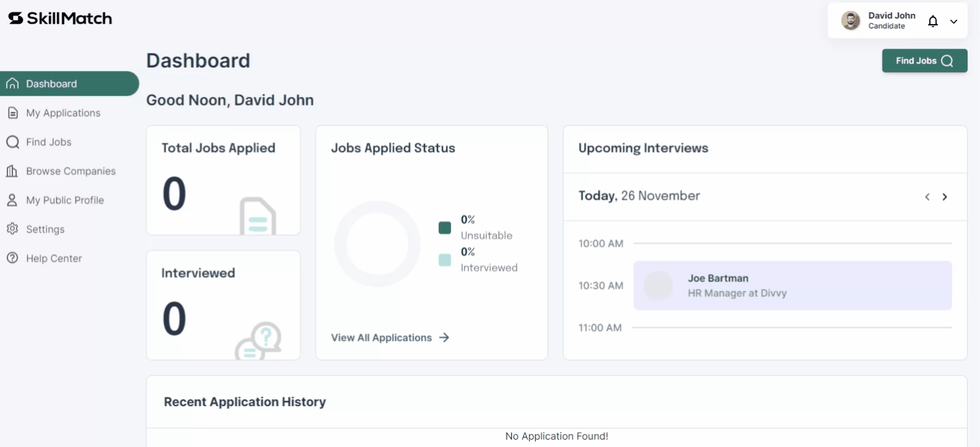
Task: Click the Help Center question icon
Action: click(x=12, y=258)
